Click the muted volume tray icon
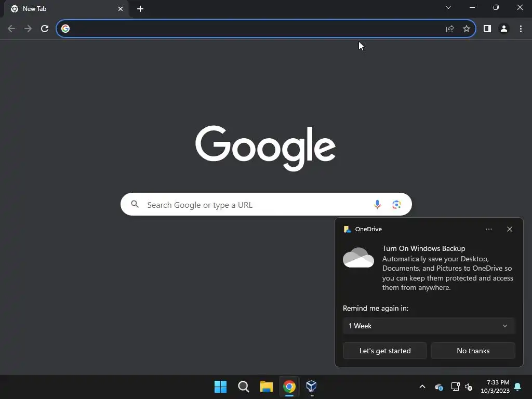Image resolution: width=532 pixels, height=399 pixels. click(469, 387)
